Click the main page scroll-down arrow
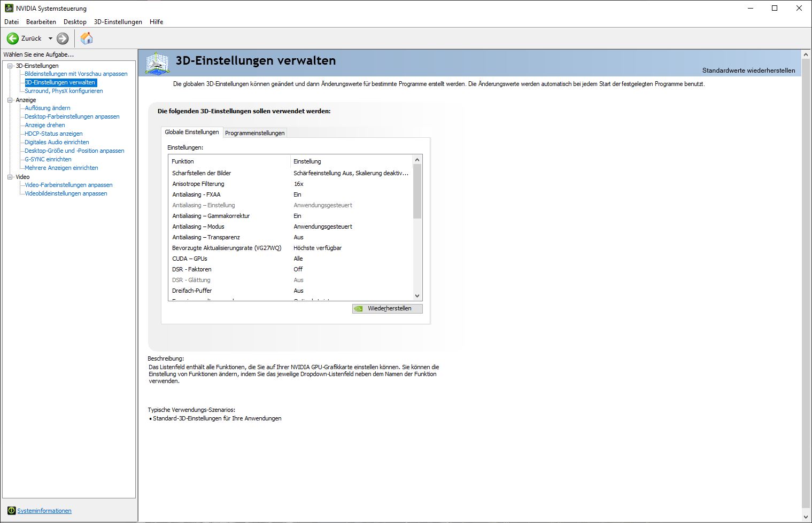The image size is (812, 523). 806,517
